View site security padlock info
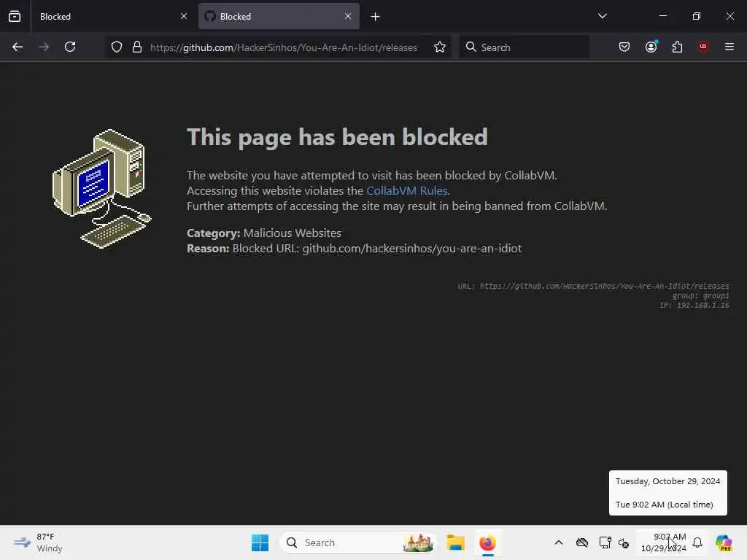 click(x=137, y=47)
